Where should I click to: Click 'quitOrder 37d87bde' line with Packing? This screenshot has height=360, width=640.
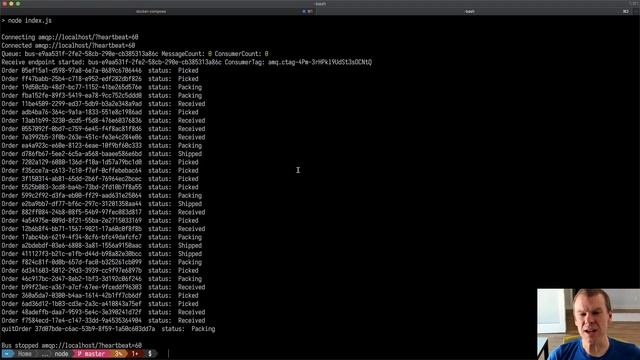point(108,329)
